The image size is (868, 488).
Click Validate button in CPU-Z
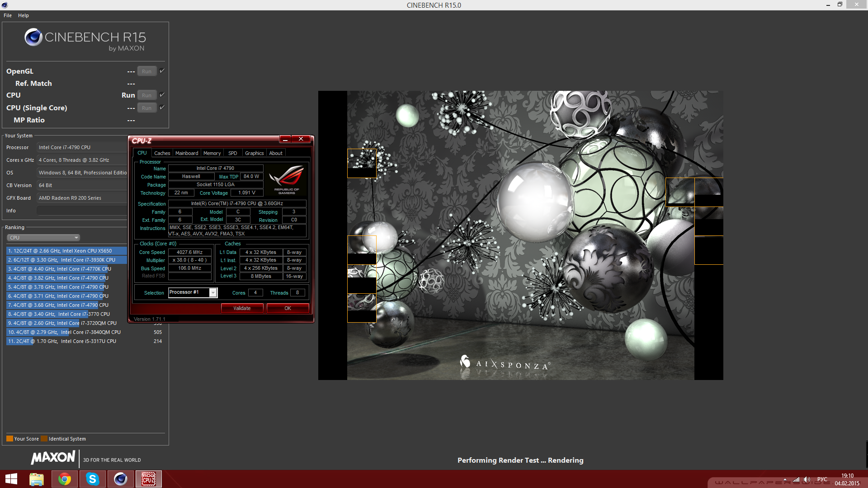click(242, 308)
